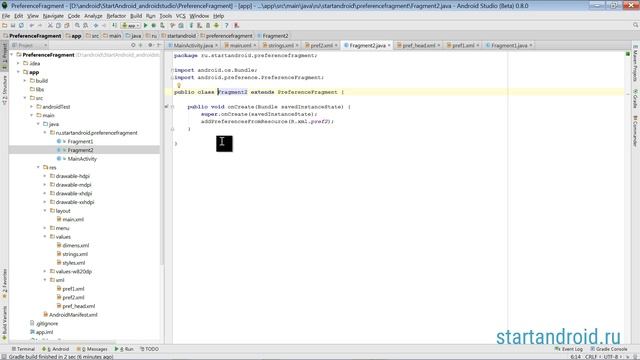Open the TODO tool window
The image size is (640, 360).
[x=150, y=349]
